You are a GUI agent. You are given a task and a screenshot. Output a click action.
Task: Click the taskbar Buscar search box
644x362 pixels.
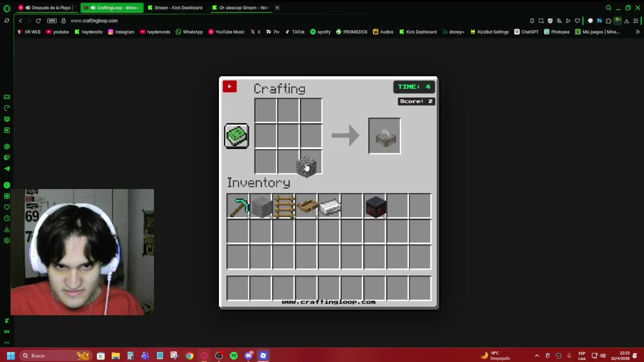pyautogui.click(x=56, y=355)
